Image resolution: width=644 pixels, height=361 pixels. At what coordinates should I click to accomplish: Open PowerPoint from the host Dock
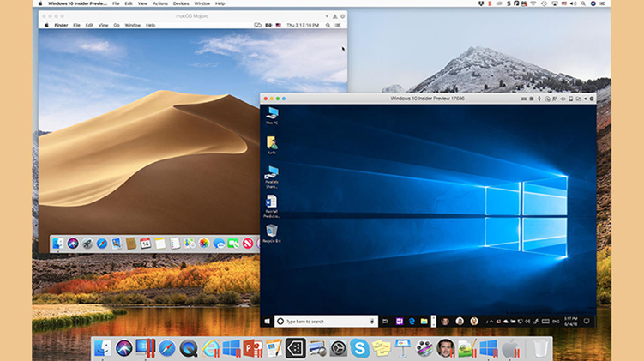pyautogui.click(x=253, y=349)
